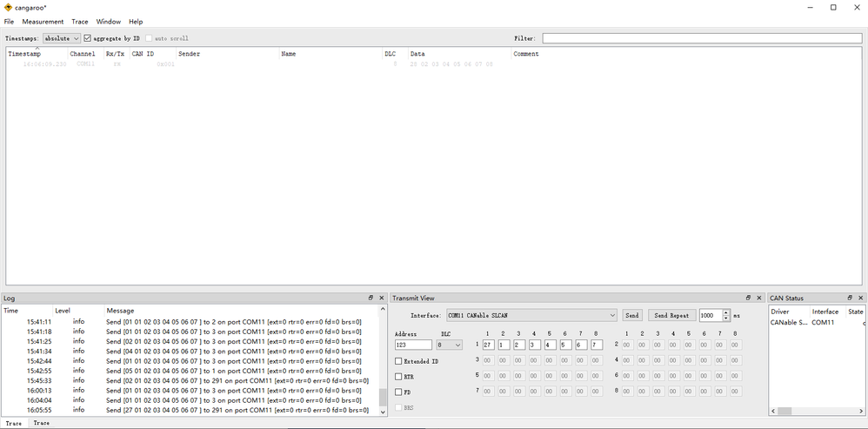Viewport: 868px width, 429px height.
Task: Click the Send Repeat button
Action: pyautogui.click(x=671, y=315)
